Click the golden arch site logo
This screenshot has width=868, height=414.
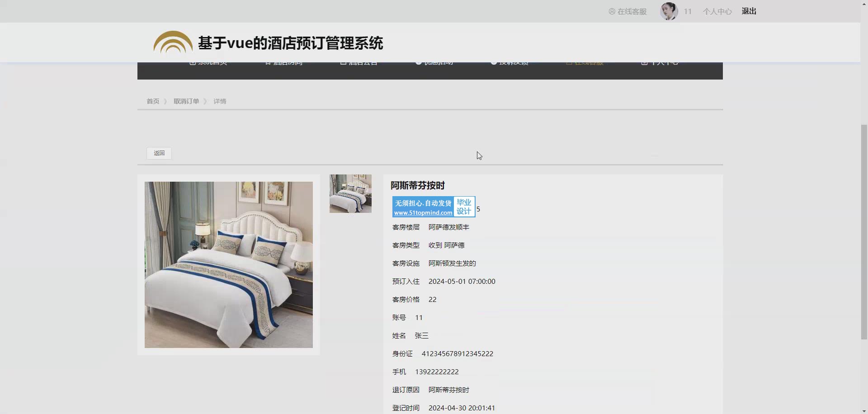point(173,42)
